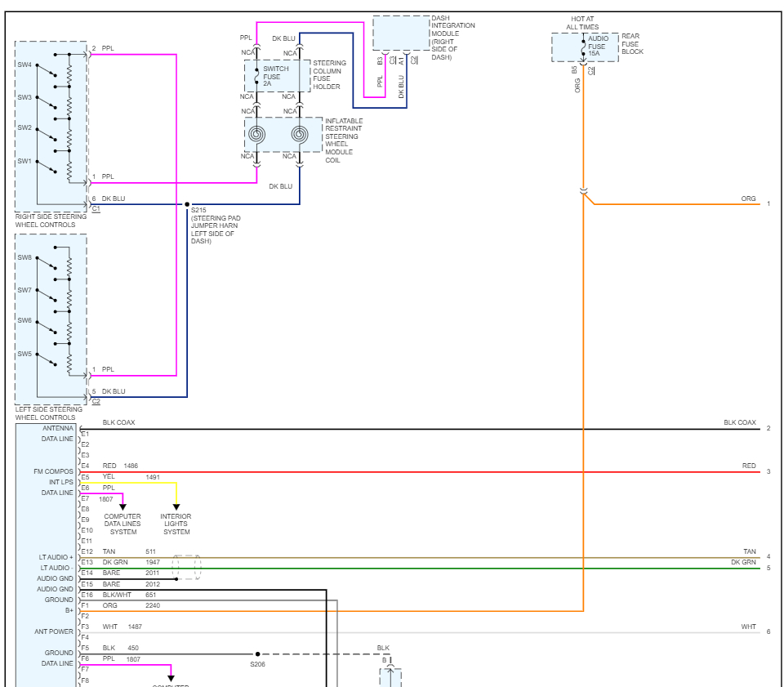Click the Right Side Steering Wheel Controls label
The height and width of the screenshot is (687, 784).
51,221
